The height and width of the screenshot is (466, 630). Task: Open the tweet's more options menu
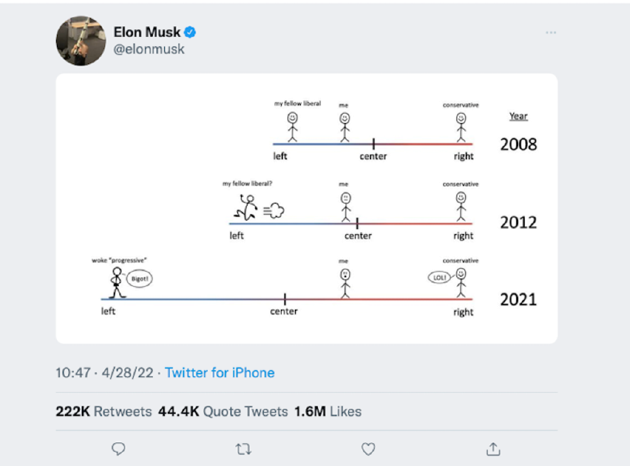pos(550,33)
